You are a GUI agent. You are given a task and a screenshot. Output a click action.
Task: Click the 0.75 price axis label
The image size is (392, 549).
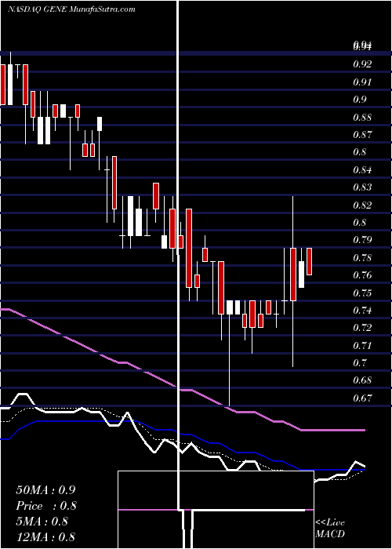362,293
